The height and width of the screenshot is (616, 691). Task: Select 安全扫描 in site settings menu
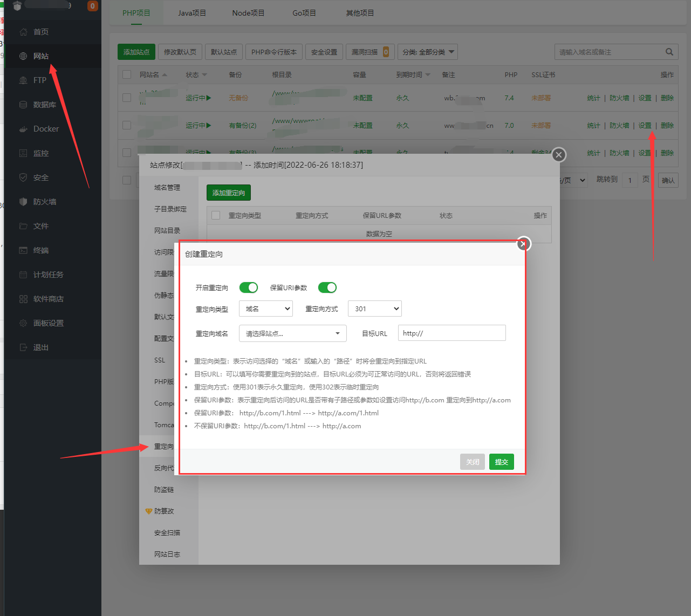coord(167,532)
